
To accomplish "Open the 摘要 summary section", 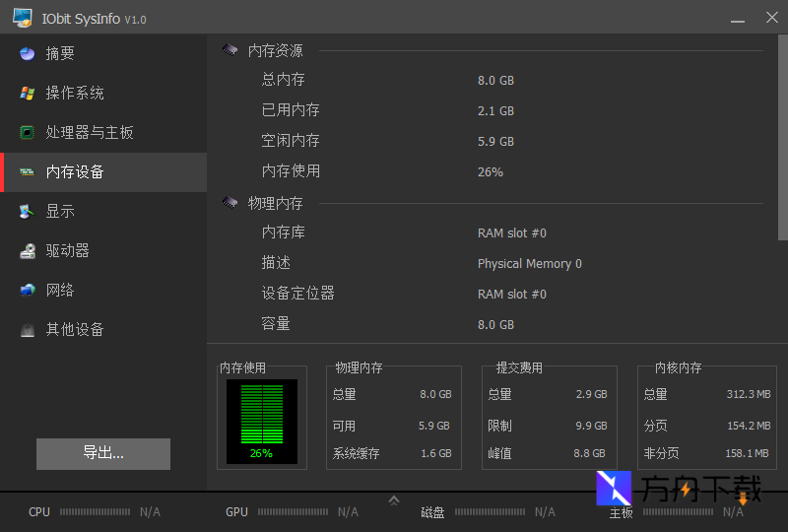I will pos(103,53).
